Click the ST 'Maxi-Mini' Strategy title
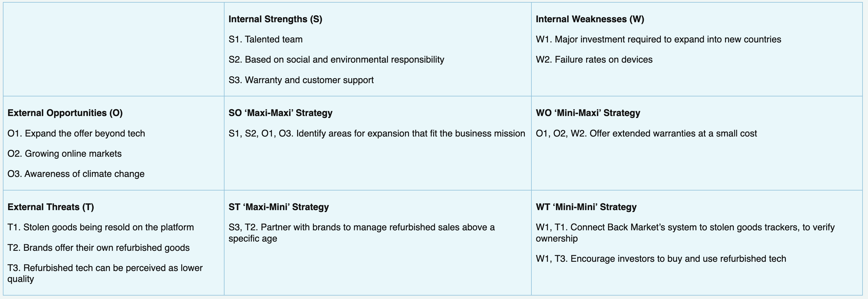The width and height of the screenshot is (868, 299). point(279,207)
